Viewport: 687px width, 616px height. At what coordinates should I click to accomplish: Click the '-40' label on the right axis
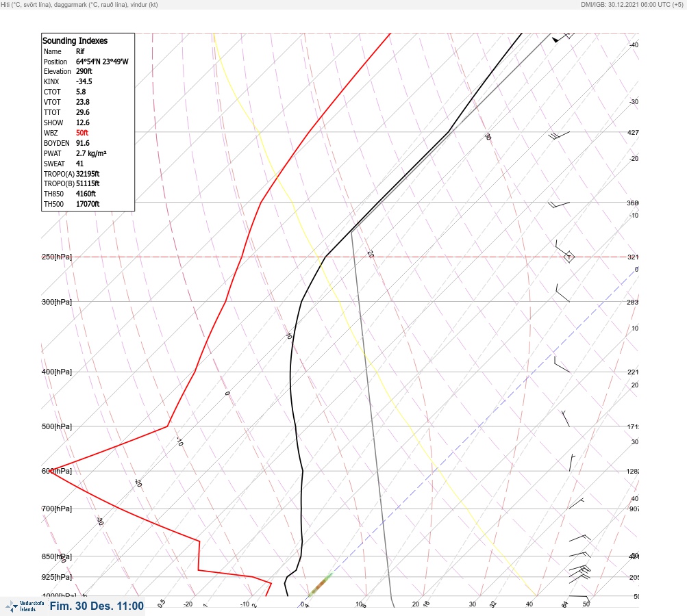(x=634, y=44)
